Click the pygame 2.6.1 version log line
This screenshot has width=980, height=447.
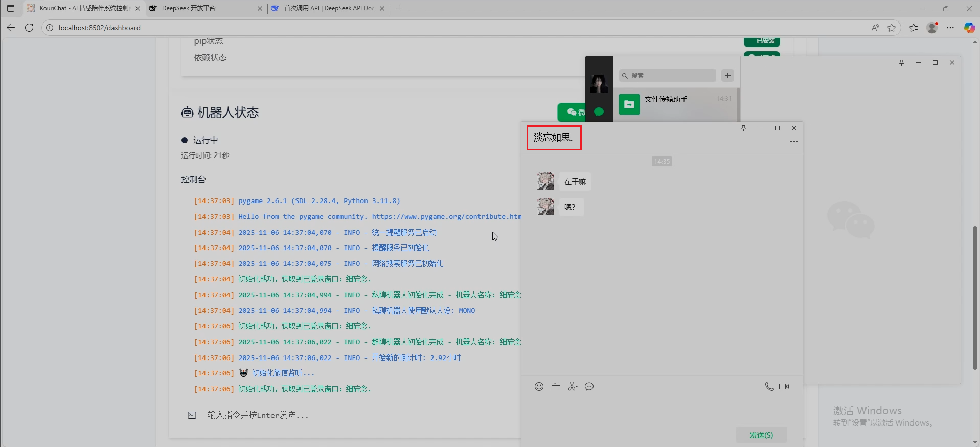point(319,201)
